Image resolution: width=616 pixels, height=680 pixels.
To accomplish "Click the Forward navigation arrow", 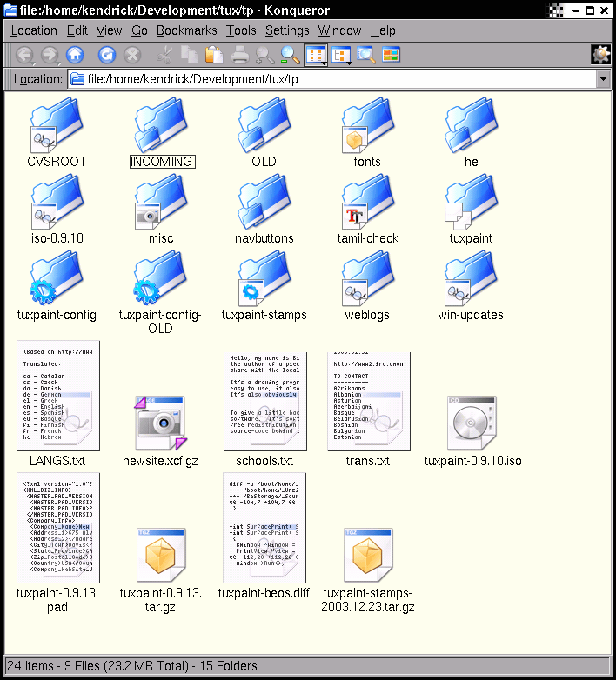I will 50,55.
